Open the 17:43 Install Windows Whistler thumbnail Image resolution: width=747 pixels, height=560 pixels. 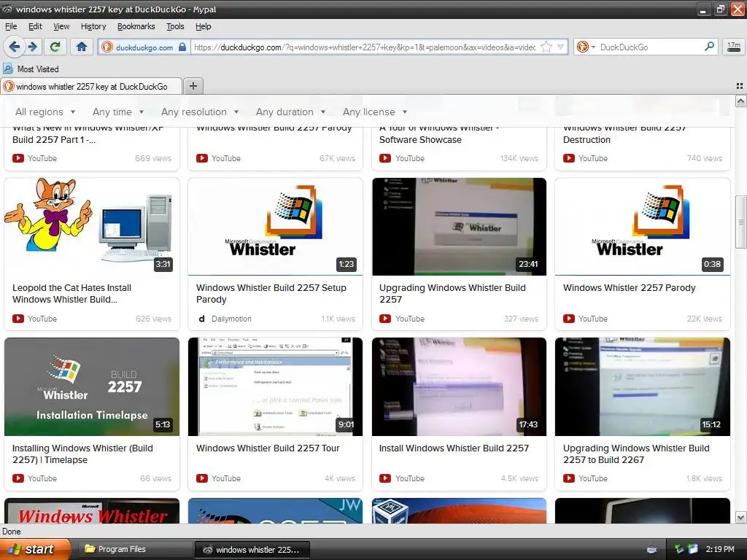(x=460, y=386)
